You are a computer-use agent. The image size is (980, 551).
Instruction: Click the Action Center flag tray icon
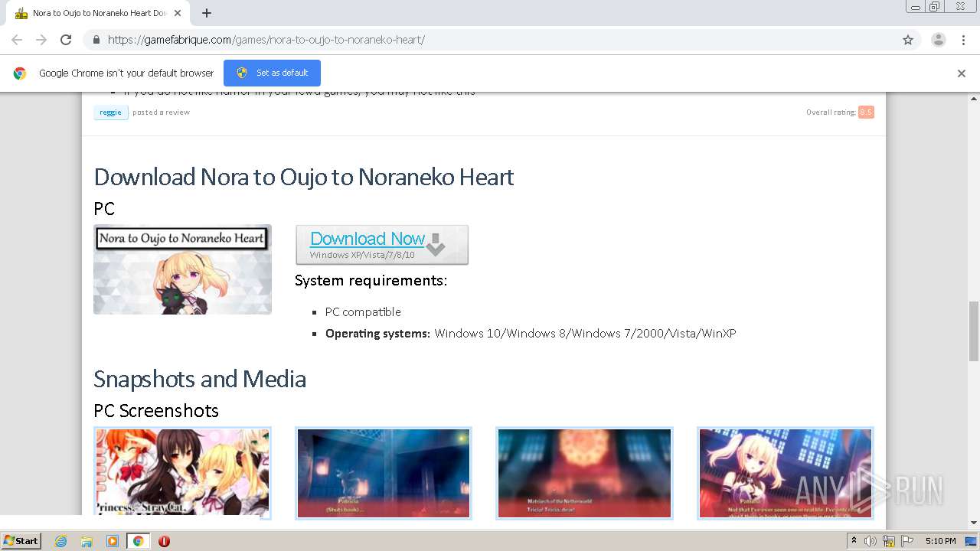click(x=907, y=541)
